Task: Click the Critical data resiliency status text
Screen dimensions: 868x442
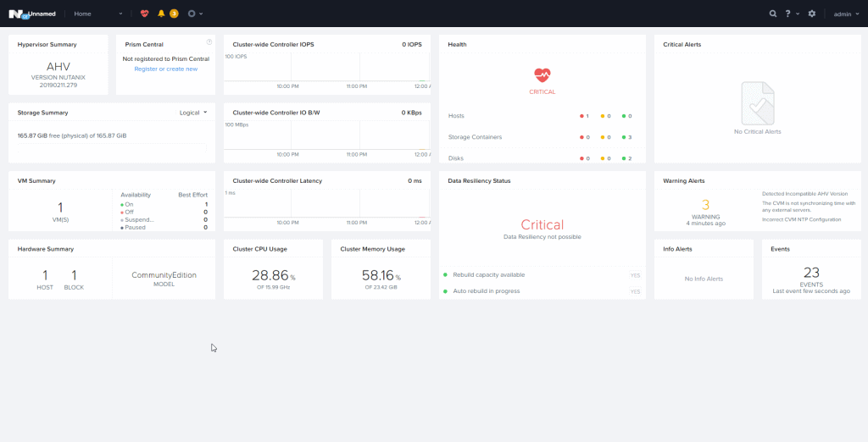Action: [x=542, y=224]
